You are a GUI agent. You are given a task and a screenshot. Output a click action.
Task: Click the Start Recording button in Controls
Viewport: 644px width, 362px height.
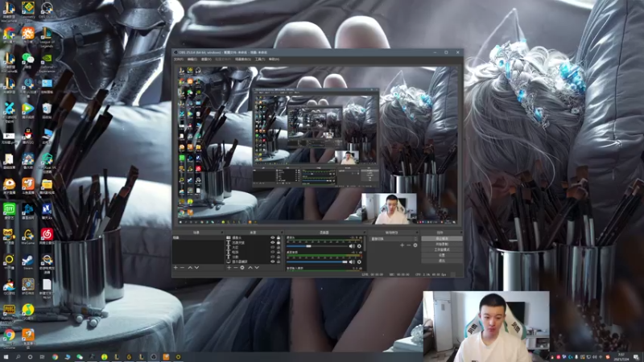click(x=442, y=245)
